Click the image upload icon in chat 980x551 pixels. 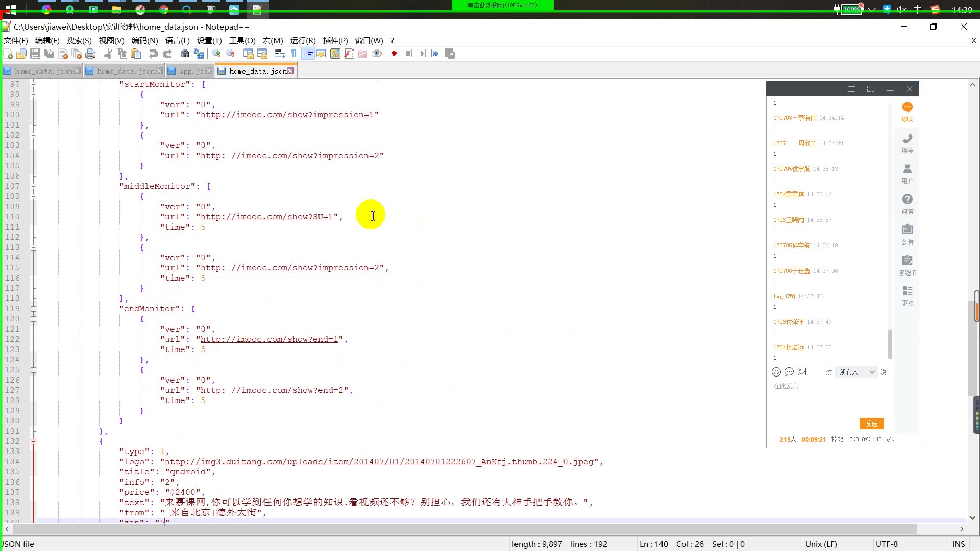pyautogui.click(x=802, y=372)
